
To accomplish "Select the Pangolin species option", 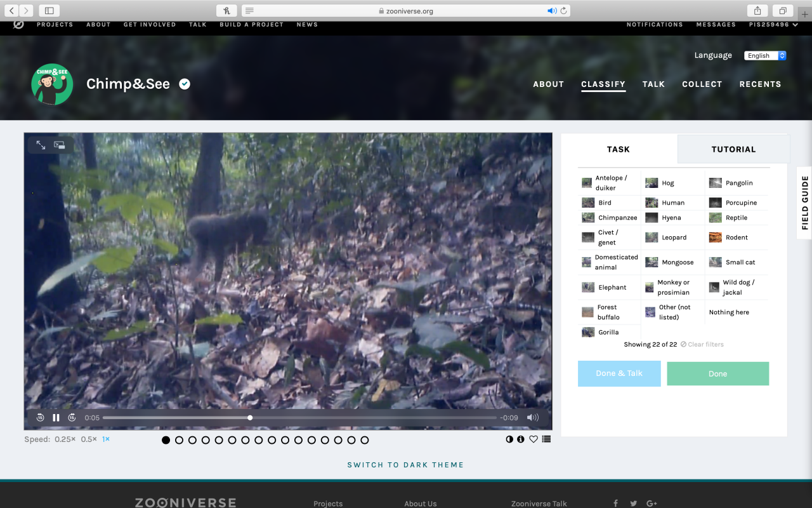I will [737, 183].
